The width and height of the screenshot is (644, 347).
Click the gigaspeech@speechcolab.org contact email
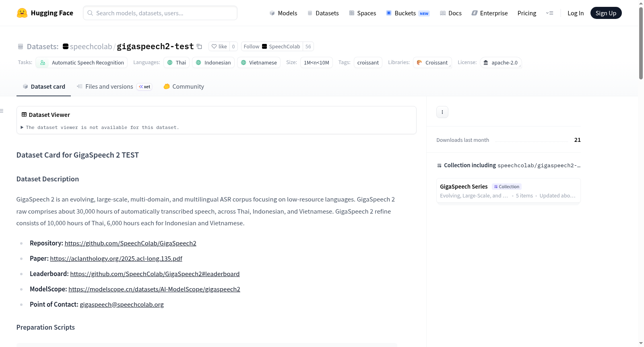click(122, 305)
